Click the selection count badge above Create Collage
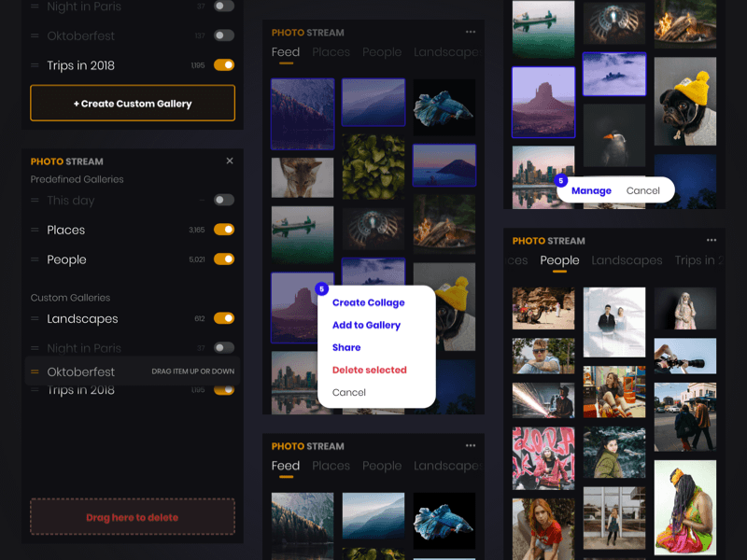This screenshot has height=560, width=747. [x=321, y=288]
